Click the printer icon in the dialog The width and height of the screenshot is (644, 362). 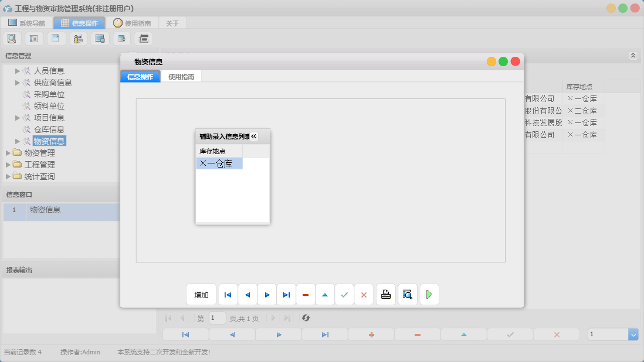385,295
